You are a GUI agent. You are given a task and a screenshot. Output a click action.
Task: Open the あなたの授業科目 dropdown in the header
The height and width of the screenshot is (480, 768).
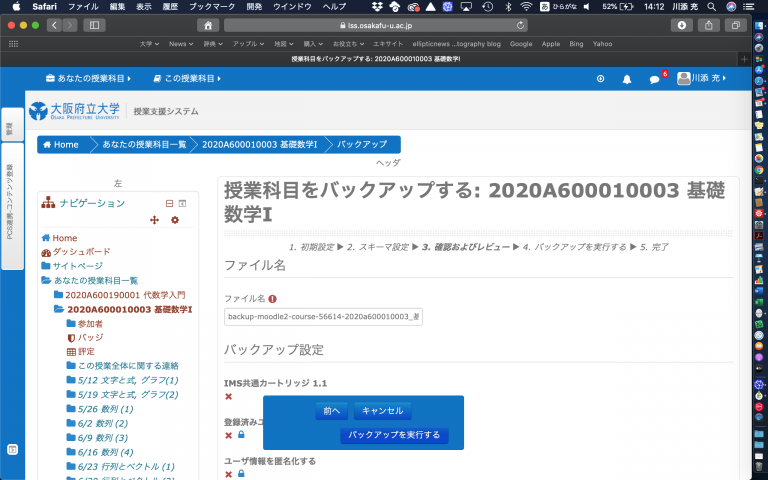coord(88,78)
